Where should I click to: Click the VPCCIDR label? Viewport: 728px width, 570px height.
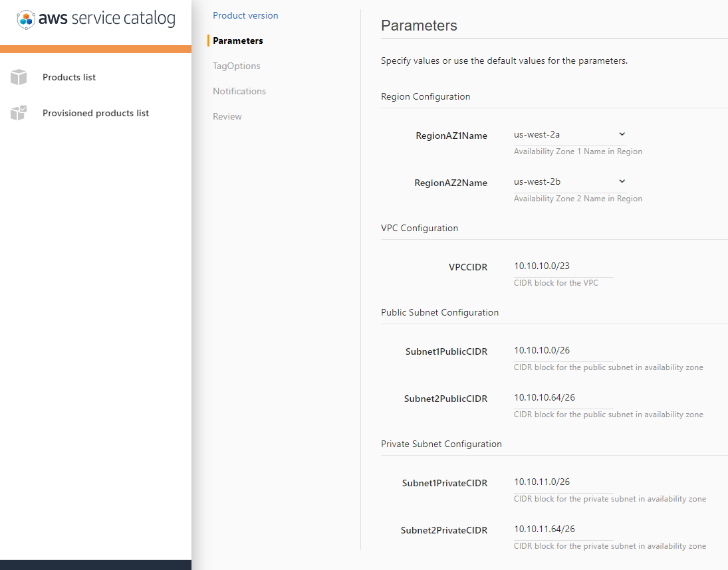pyautogui.click(x=468, y=268)
